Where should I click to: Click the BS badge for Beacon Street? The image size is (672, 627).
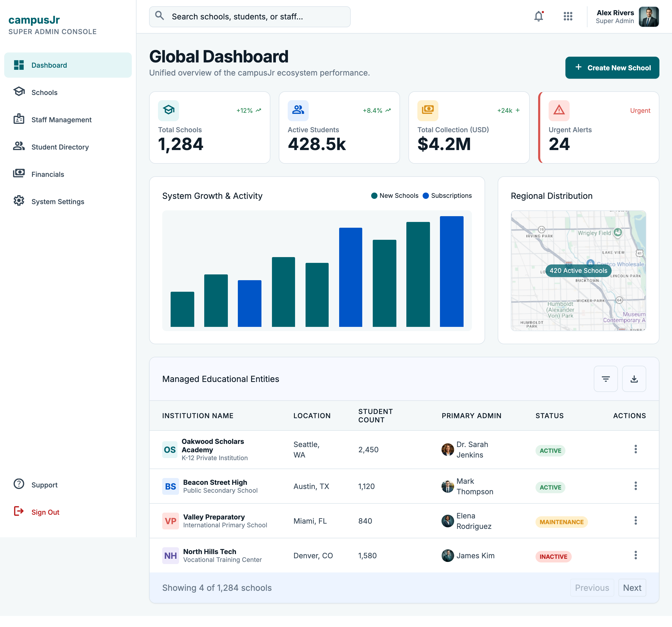click(170, 486)
